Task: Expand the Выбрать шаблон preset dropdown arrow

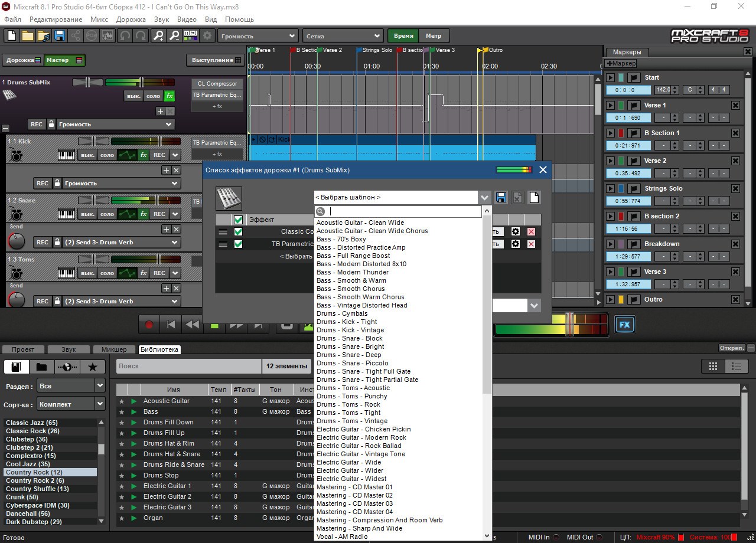Action: coord(484,197)
